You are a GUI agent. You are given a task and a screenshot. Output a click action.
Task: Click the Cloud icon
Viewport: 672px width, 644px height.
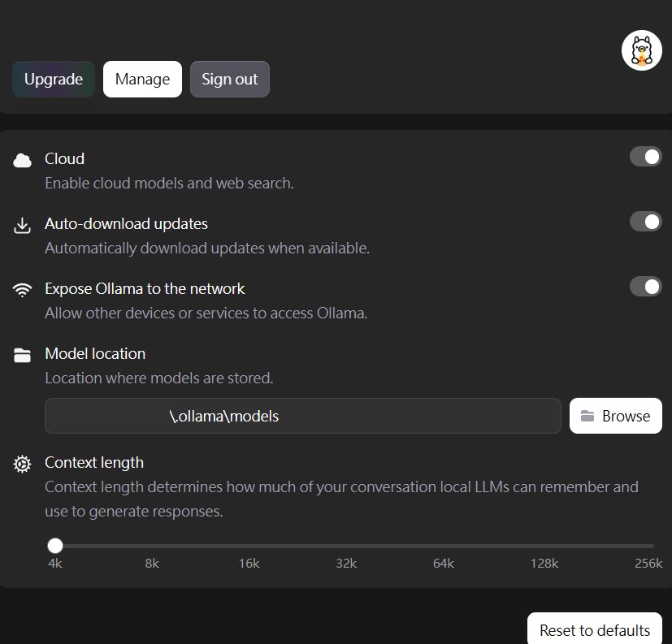click(x=22, y=160)
